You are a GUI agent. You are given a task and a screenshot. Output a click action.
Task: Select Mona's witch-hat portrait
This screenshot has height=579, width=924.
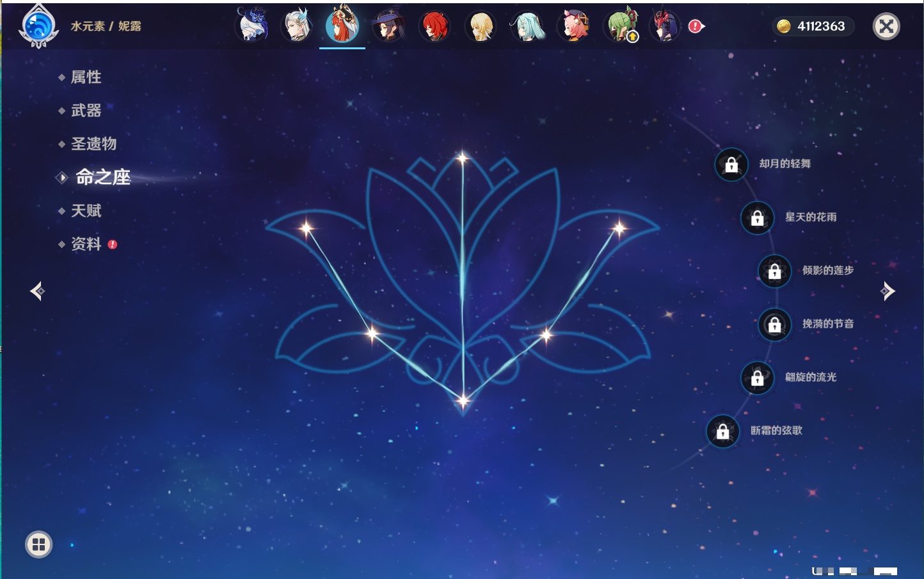(x=389, y=26)
